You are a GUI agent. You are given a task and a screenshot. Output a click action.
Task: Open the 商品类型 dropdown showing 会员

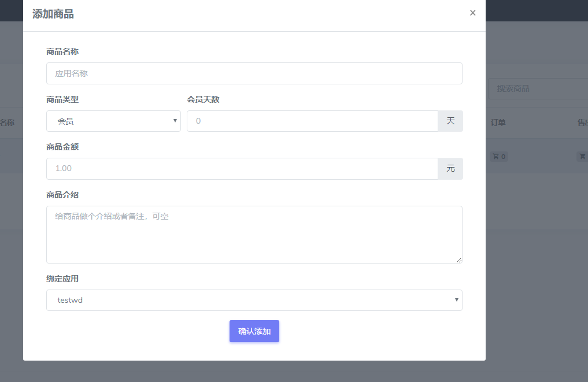114,121
